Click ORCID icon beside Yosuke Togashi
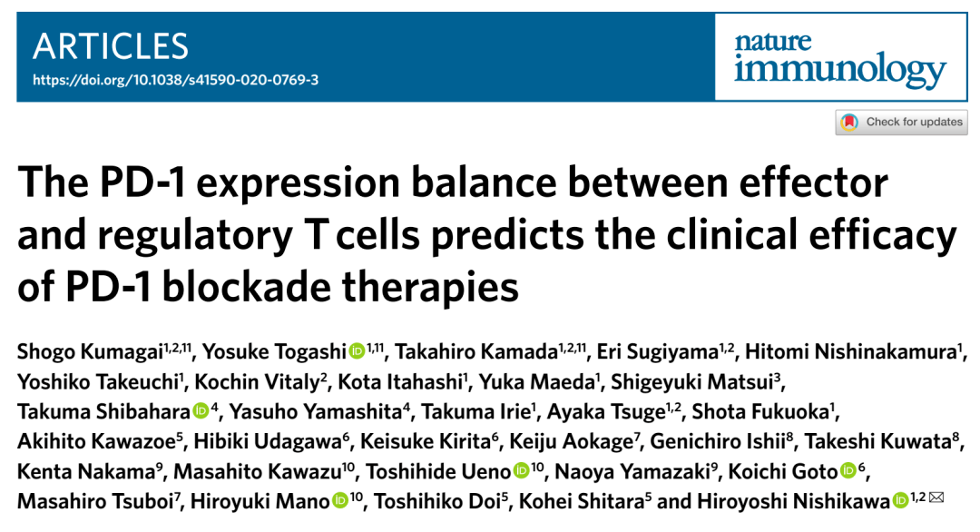 point(357,351)
